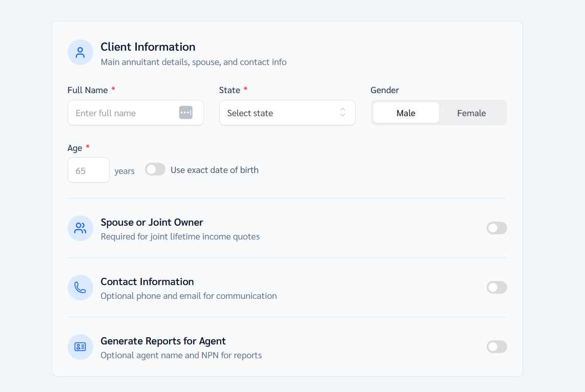Screen dimensions: 585x392
Task: Click the 'State' field label
Action: (x=229, y=90)
